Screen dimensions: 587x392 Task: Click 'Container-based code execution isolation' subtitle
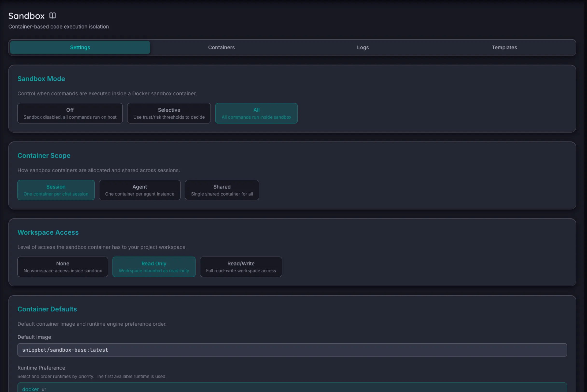coord(58,27)
